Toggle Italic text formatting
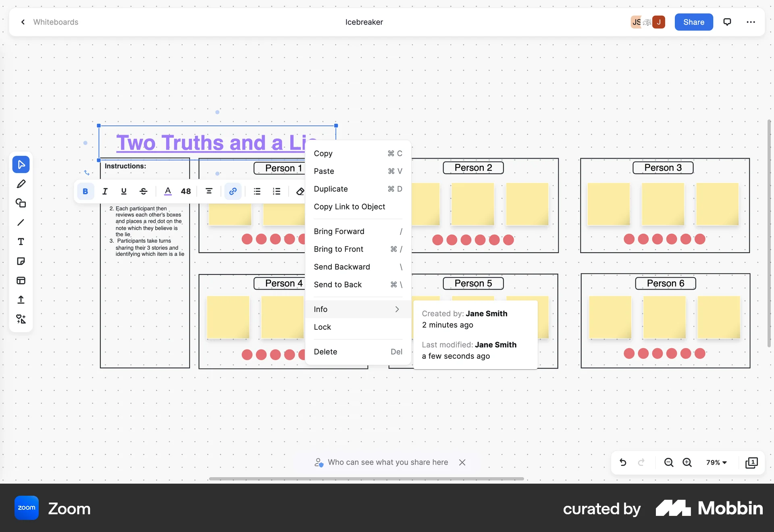 (x=105, y=191)
